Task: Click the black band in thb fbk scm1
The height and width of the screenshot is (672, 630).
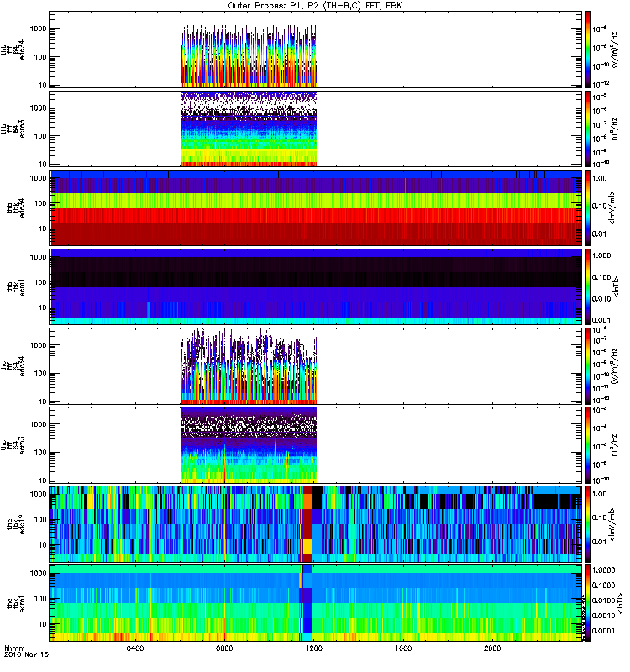Action: 316,272
